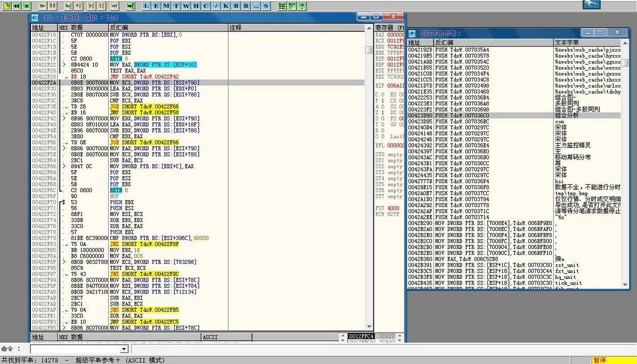
Task: Select the 主力监控精灵 string reference row
Action: [573, 145]
